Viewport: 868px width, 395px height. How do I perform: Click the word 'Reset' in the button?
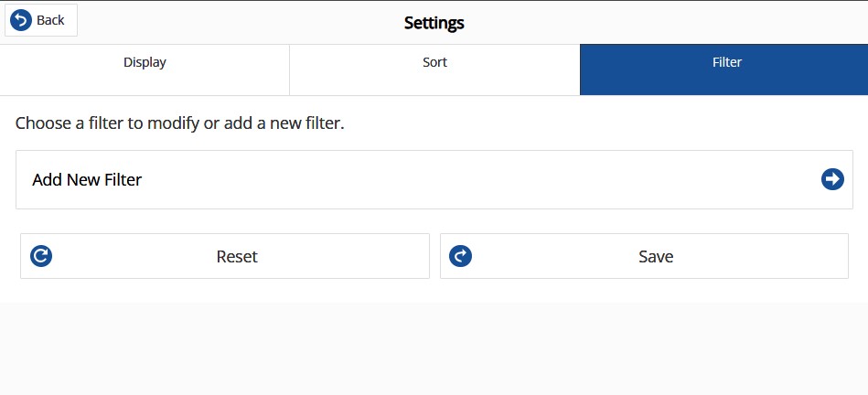pyautogui.click(x=237, y=257)
